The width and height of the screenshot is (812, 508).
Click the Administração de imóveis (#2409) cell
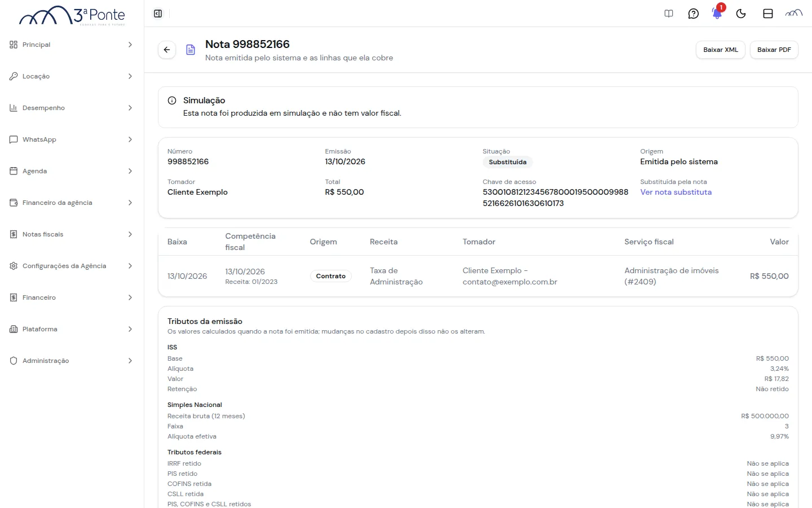coord(672,276)
